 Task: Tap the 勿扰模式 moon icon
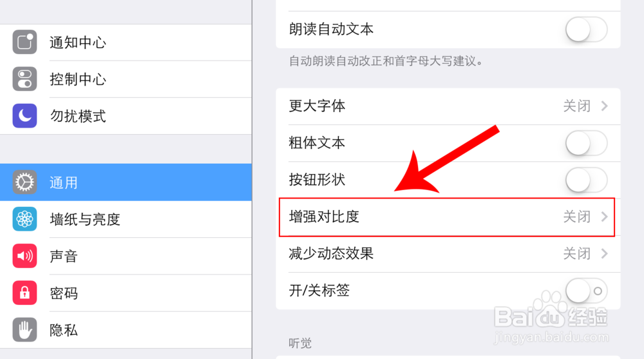(x=24, y=116)
